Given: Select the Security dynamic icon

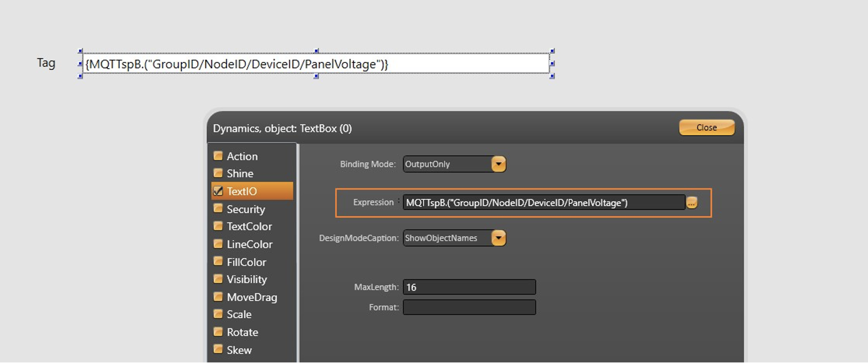Looking at the screenshot, I should [x=218, y=209].
